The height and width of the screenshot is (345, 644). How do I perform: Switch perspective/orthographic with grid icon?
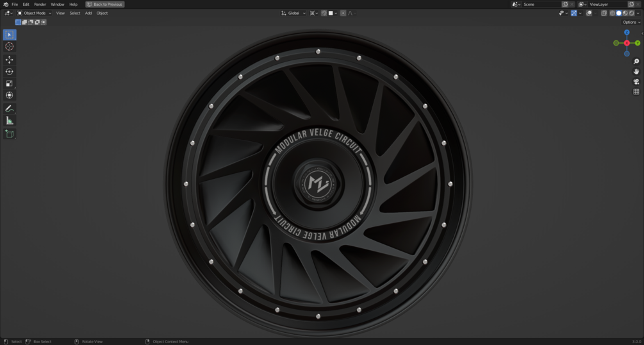pyautogui.click(x=636, y=92)
